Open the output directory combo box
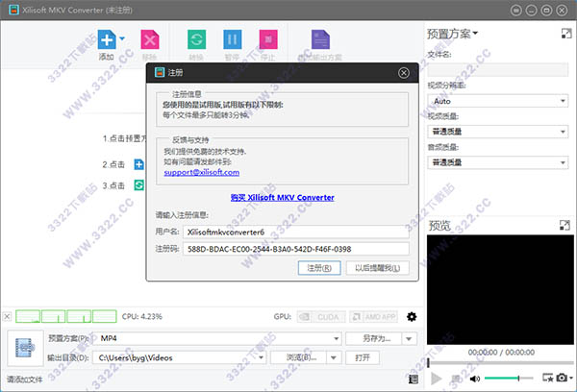 pos(179,357)
